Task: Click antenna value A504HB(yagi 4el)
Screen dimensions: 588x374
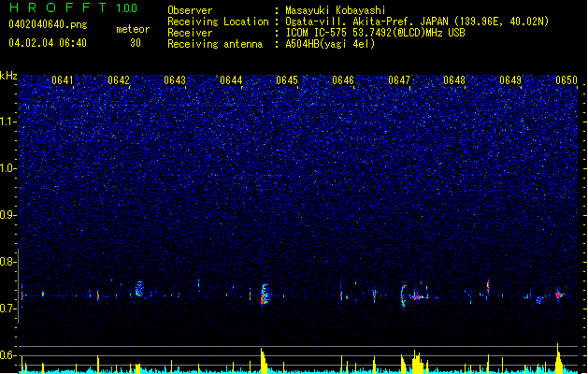Action: (x=330, y=44)
